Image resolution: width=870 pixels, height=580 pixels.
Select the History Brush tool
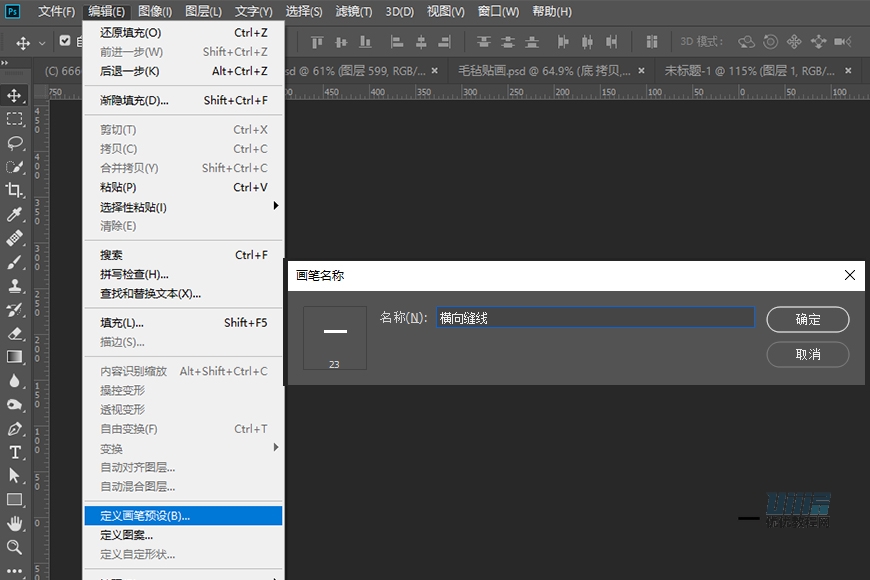point(14,310)
